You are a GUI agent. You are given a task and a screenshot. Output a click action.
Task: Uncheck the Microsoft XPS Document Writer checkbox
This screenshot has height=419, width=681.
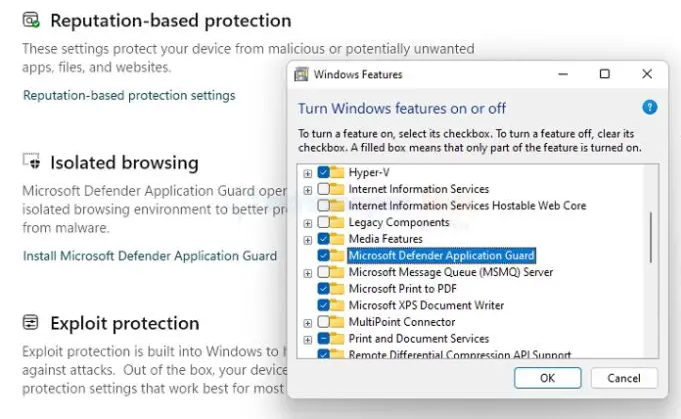point(324,305)
